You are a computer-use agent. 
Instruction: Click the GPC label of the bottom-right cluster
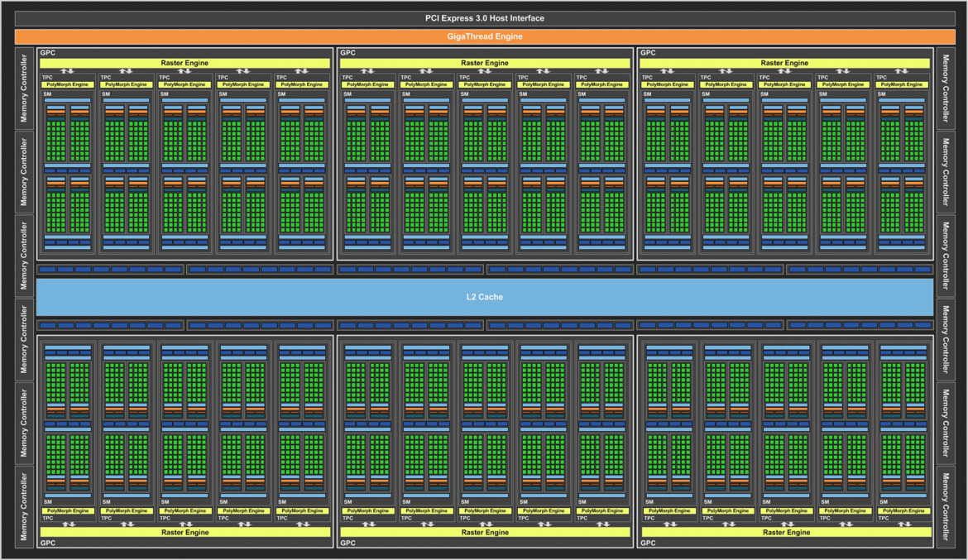pos(648,543)
